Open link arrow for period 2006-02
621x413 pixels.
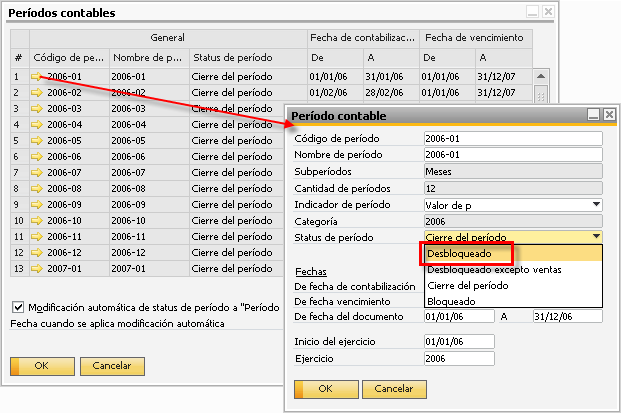pyautogui.click(x=36, y=93)
